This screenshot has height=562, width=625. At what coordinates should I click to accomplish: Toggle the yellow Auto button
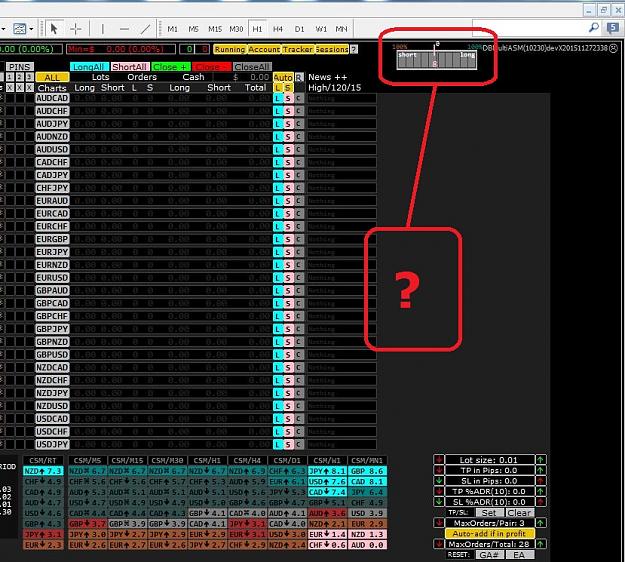click(x=283, y=77)
